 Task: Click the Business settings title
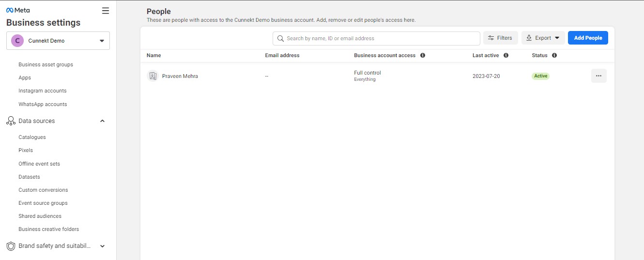(x=44, y=23)
